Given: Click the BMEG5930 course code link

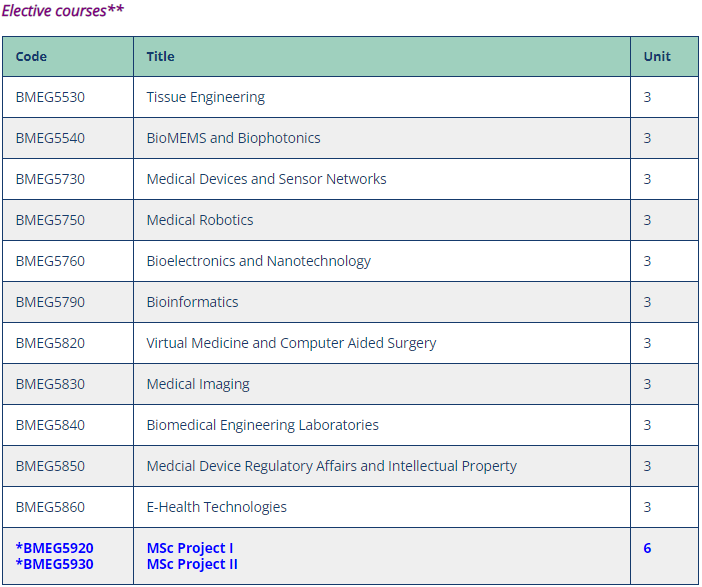Looking at the screenshot, I should tap(55, 564).
